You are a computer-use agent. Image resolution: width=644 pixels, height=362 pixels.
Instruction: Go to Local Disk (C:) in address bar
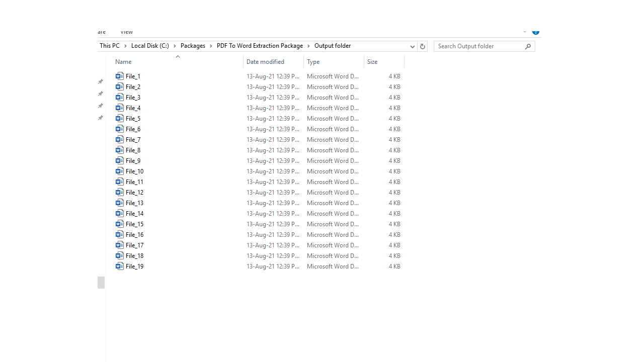(150, 46)
